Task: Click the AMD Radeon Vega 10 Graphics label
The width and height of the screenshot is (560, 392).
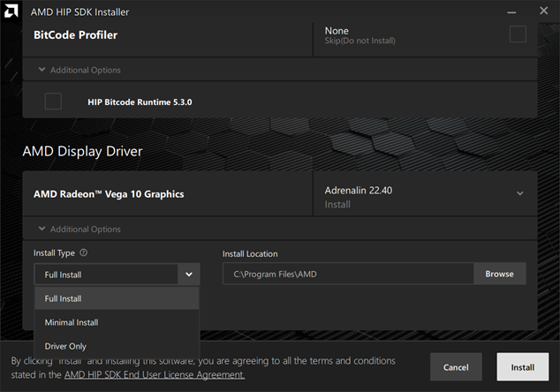Action: point(109,193)
